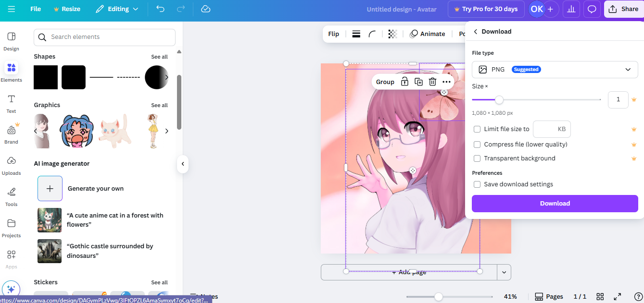Open the Add page row chevron
The image size is (644, 303).
pos(504,272)
